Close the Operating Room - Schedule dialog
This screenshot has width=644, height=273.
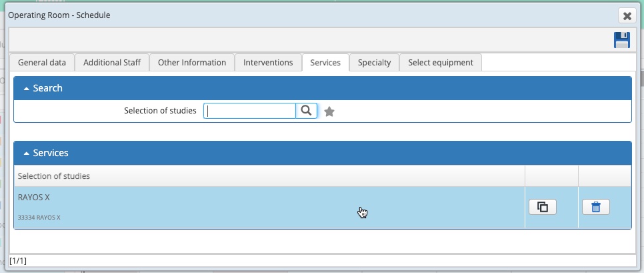pos(627,15)
